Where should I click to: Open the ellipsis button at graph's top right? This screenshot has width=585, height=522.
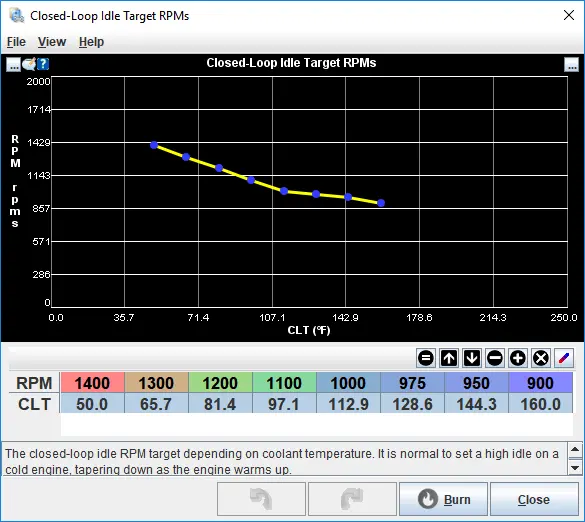[x=571, y=65]
